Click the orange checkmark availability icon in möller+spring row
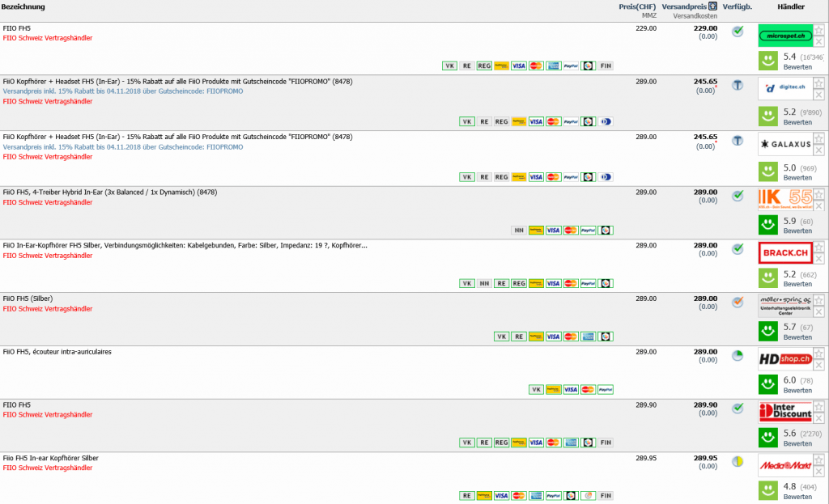Image resolution: width=829 pixels, height=504 pixels. [738, 303]
